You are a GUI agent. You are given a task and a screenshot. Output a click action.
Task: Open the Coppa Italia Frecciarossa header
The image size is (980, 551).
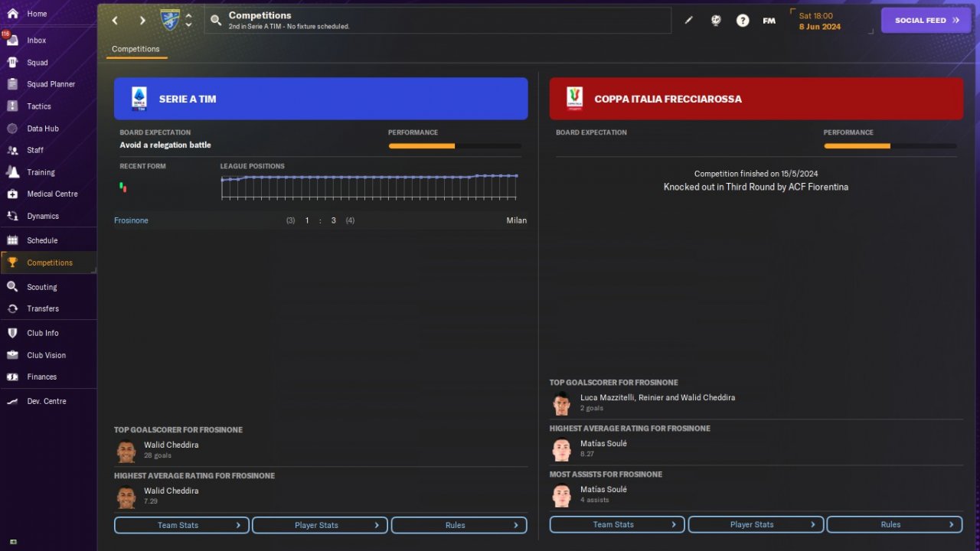pyautogui.click(x=756, y=99)
